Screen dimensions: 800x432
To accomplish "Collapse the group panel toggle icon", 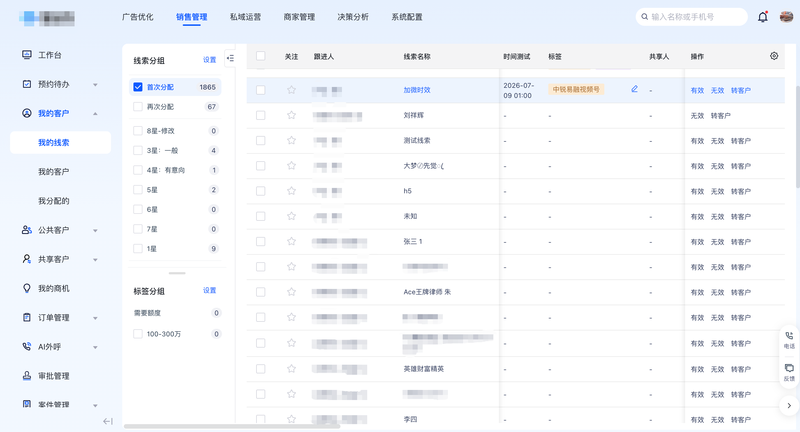I will coord(230,59).
